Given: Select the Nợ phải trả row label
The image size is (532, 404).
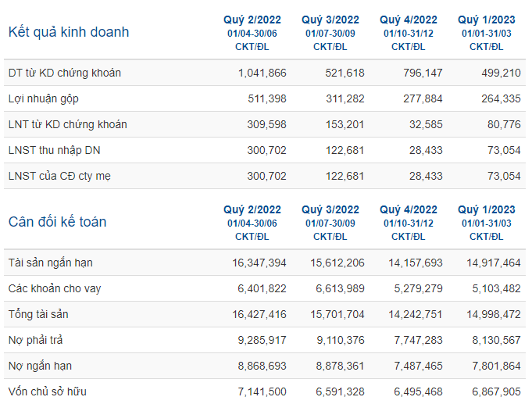Looking at the screenshot, I should pos(36,340).
